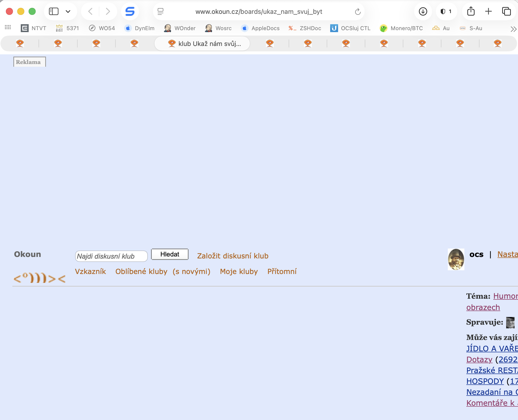Click the privacy shield icon
The height and width of the screenshot is (420, 518).
(443, 11)
